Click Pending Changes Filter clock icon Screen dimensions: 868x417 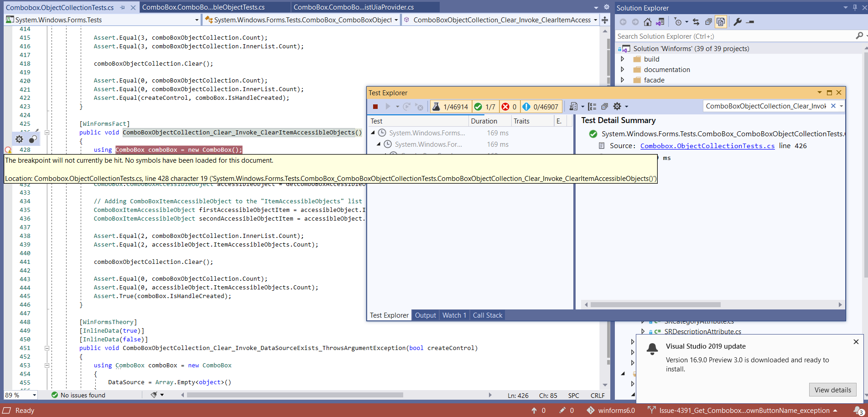click(x=678, y=22)
